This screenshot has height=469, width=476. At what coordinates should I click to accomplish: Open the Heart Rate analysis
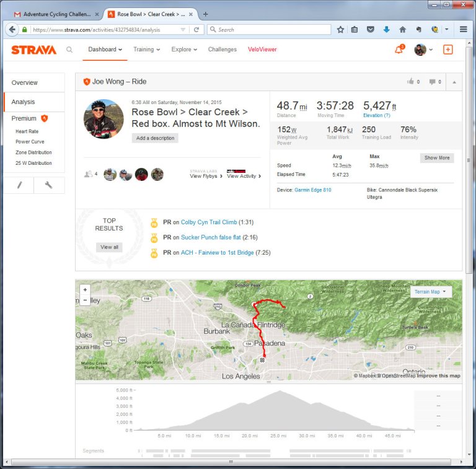(27, 131)
